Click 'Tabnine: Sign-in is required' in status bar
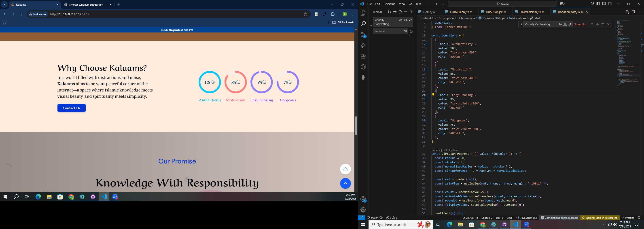 [600, 218]
